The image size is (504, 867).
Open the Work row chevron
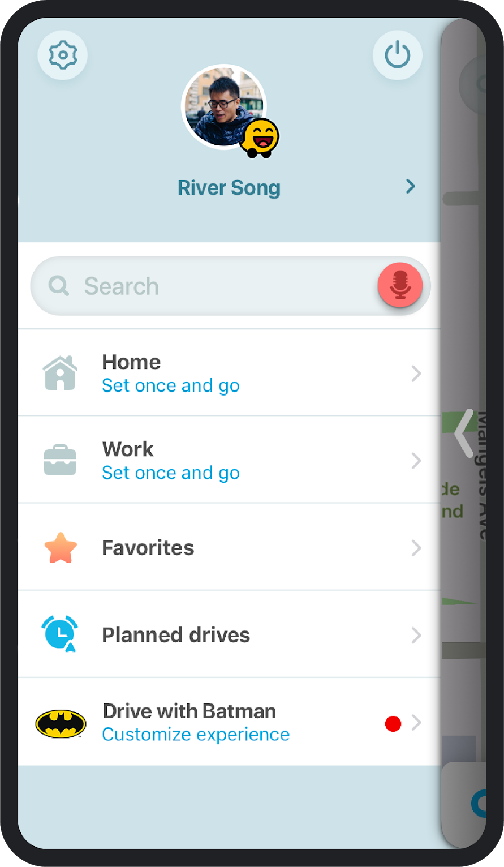[x=416, y=461]
